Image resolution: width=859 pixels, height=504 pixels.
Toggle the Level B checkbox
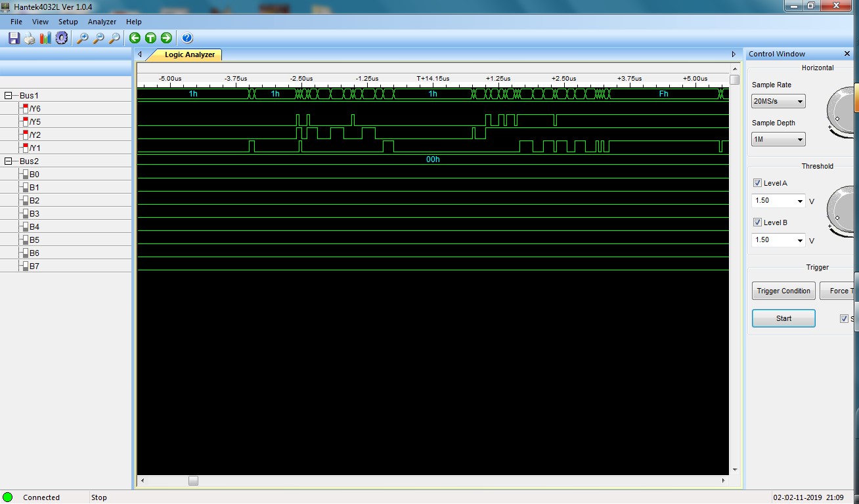pos(757,222)
